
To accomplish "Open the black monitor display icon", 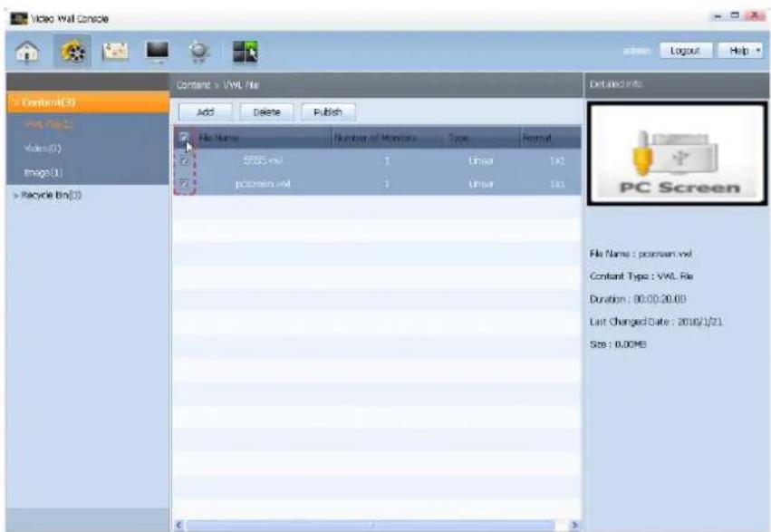I will coord(158,51).
